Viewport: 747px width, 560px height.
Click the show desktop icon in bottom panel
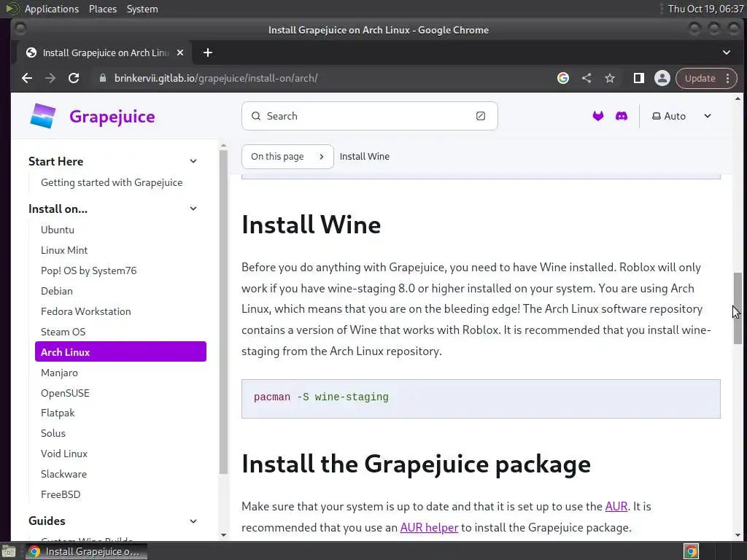[9, 551]
